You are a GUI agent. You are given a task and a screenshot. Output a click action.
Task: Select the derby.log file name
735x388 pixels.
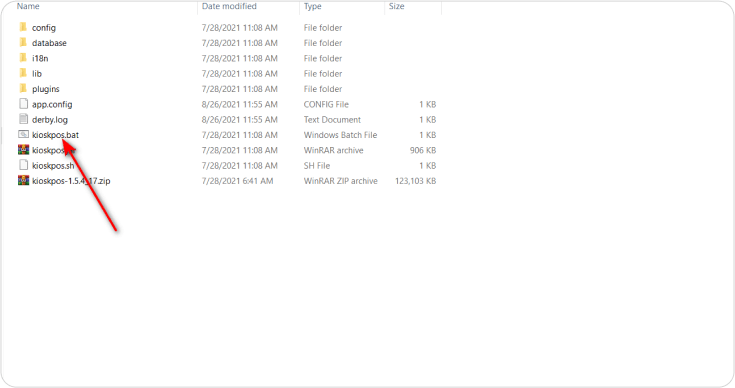(x=50, y=120)
